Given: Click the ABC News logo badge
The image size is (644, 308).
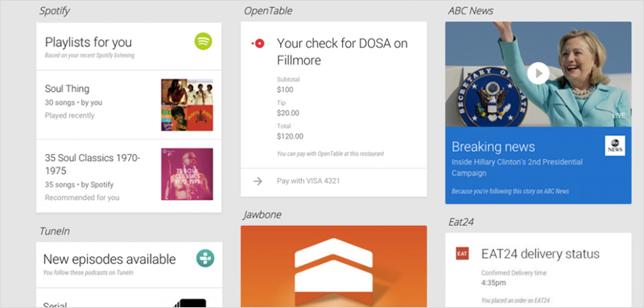Looking at the screenshot, I should click(615, 146).
